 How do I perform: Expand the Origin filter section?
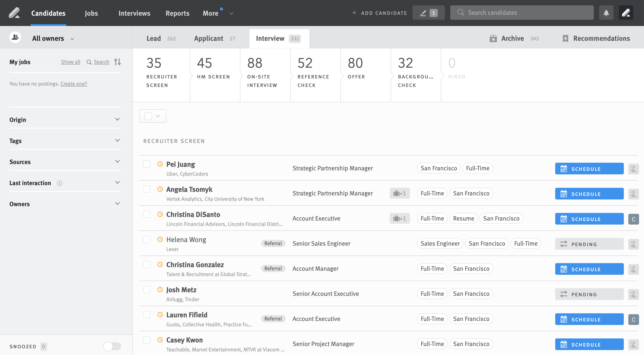[117, 119]
